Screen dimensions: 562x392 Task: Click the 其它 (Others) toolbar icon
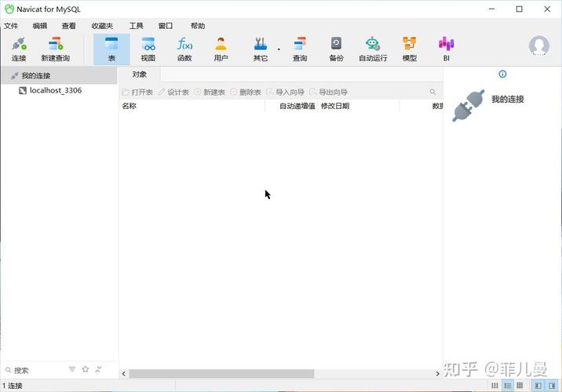(x=261, y=49)
